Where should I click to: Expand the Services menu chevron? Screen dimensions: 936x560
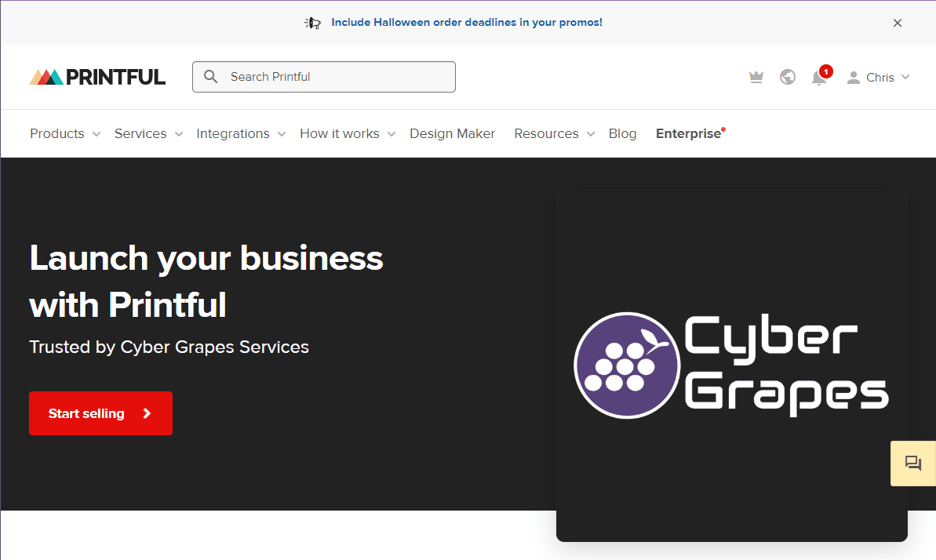coord(178,134)
